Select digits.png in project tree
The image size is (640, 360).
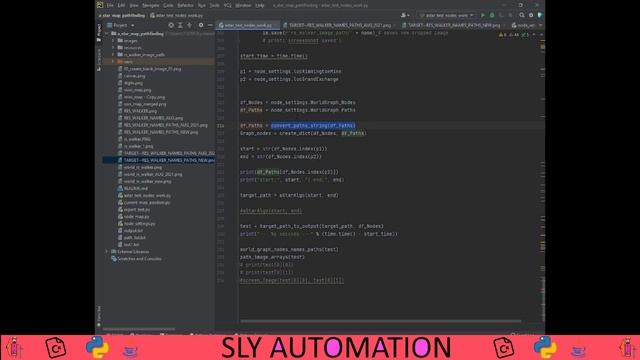(x=133, y=83)
